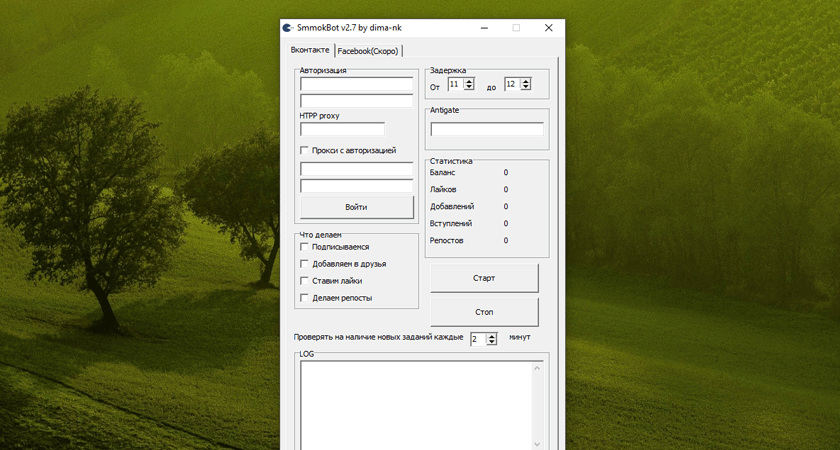This screenshot has width=840, height=450.
Task: Decrease the Задержка От value with down arrow
Action: (470, 87)
